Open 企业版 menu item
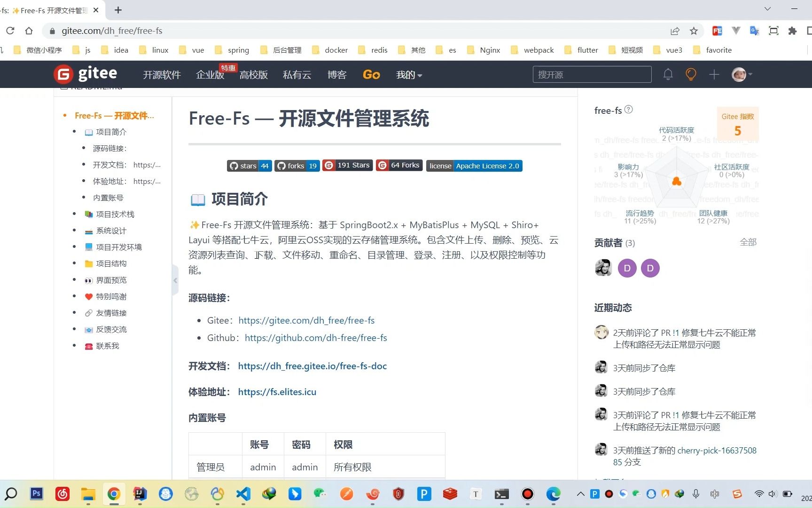This screenshot has width=812, height=508. click(210, 75)
